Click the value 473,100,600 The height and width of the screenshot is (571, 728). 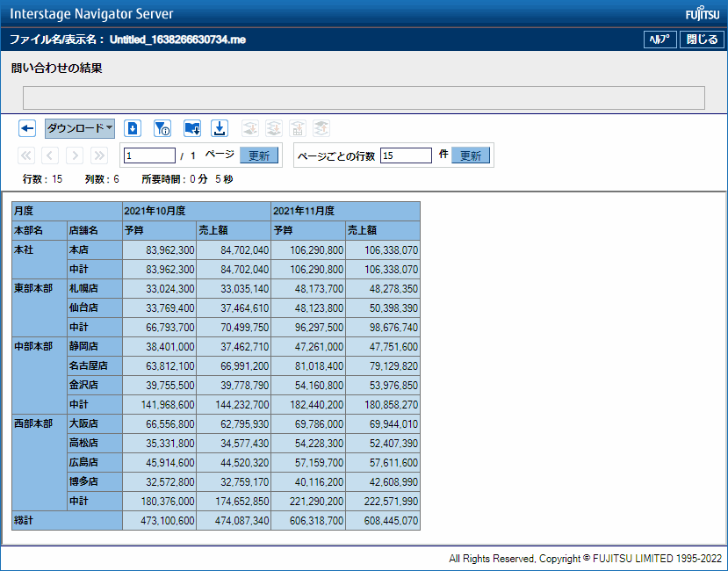(x=168, y=521)
